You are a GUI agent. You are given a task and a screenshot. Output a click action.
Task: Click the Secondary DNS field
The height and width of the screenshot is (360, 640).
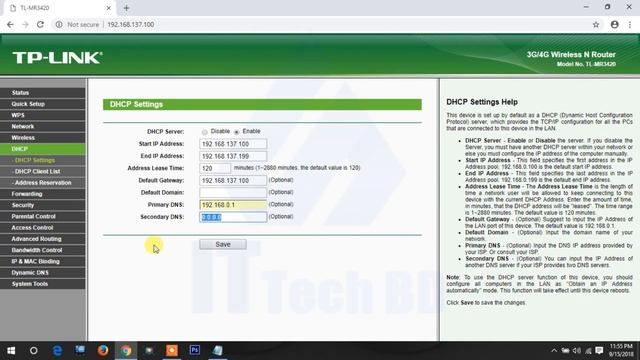point(233,217)
